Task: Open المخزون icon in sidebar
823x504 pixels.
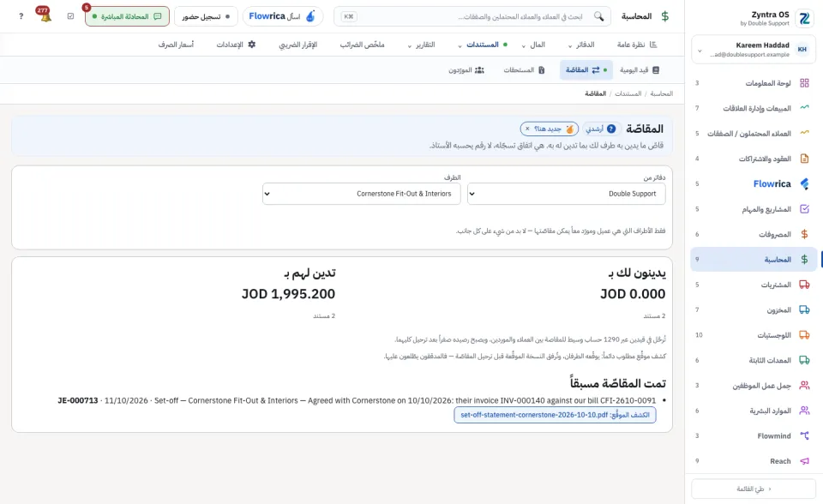Action: [x=804, y=309]
